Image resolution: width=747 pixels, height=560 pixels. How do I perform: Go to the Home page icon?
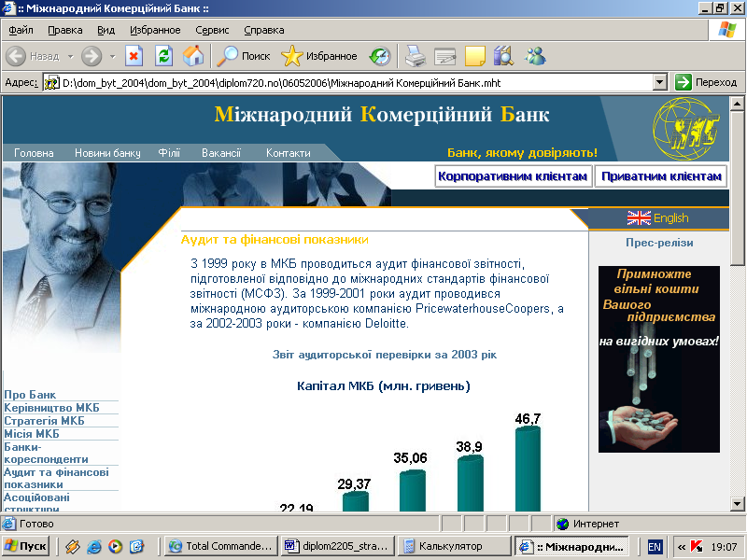click(193, 56)
